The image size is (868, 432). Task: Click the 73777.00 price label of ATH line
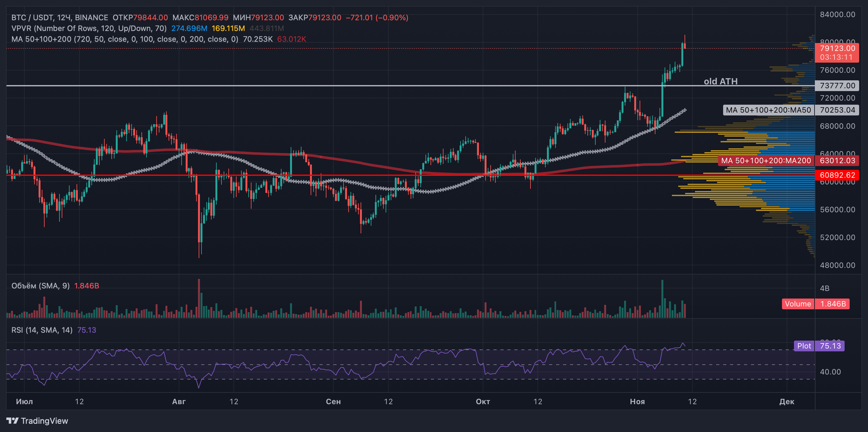pos(837,86)
